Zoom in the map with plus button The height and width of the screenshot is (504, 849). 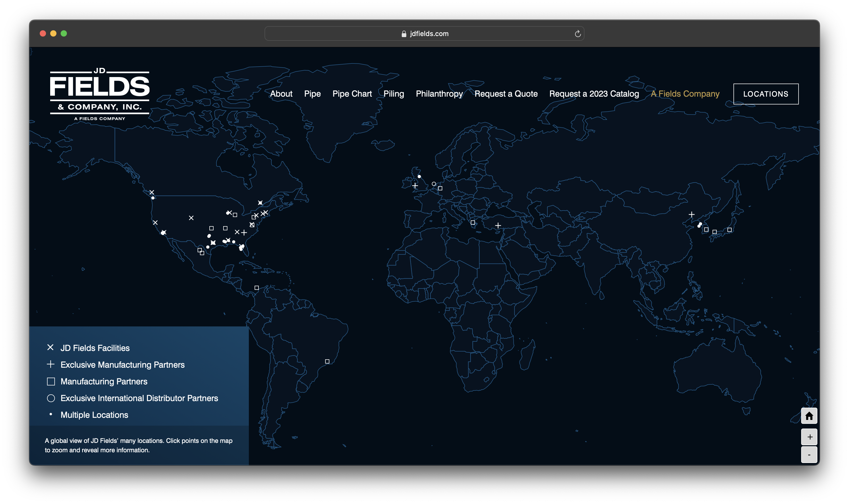click(809, 437)
